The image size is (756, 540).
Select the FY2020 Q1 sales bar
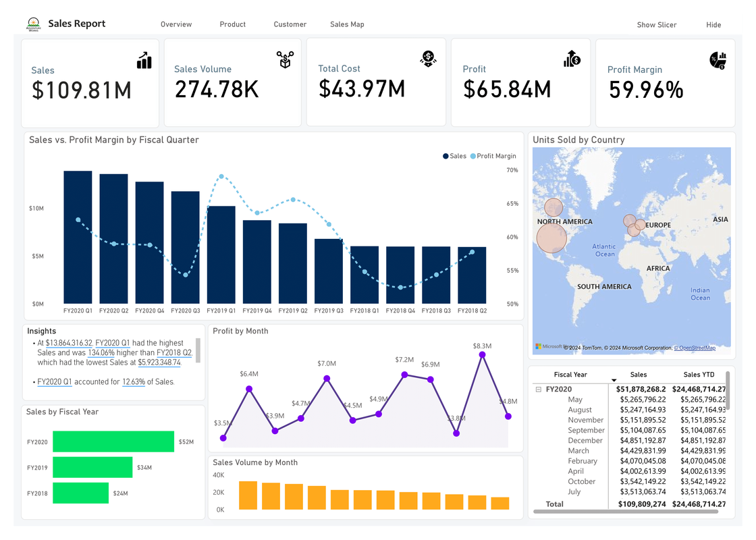pyautogui.click(x=78, y=237)
